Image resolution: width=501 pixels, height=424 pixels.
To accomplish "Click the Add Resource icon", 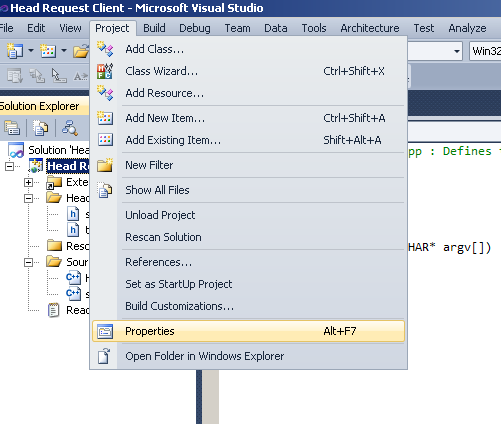I will 105,93.
